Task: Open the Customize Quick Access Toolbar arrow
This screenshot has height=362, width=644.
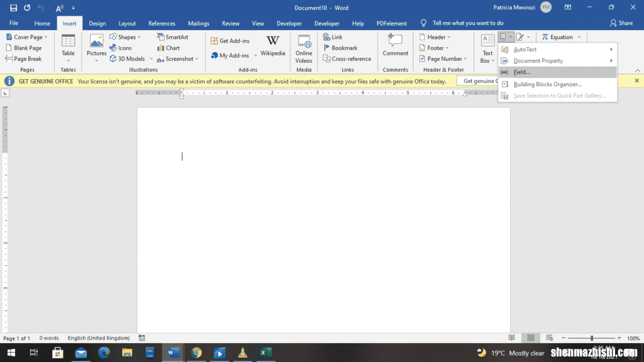Action: [73, 8]
